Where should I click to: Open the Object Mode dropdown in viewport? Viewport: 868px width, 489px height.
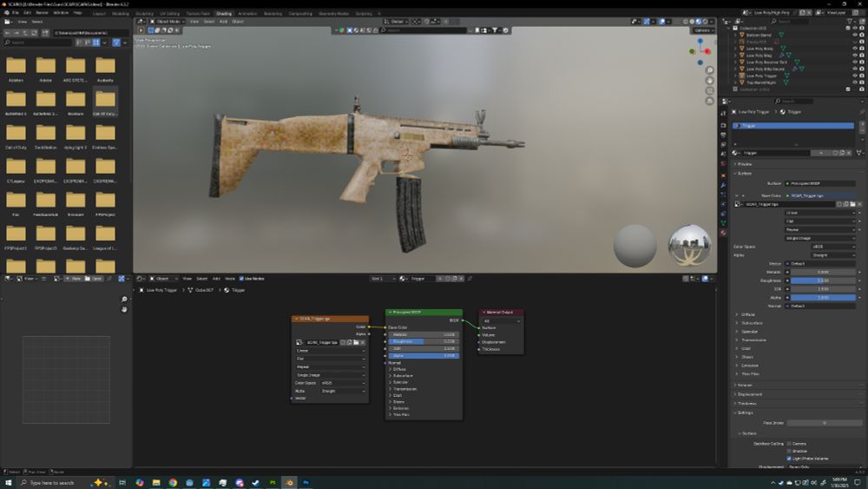click(x=168, y=22)
